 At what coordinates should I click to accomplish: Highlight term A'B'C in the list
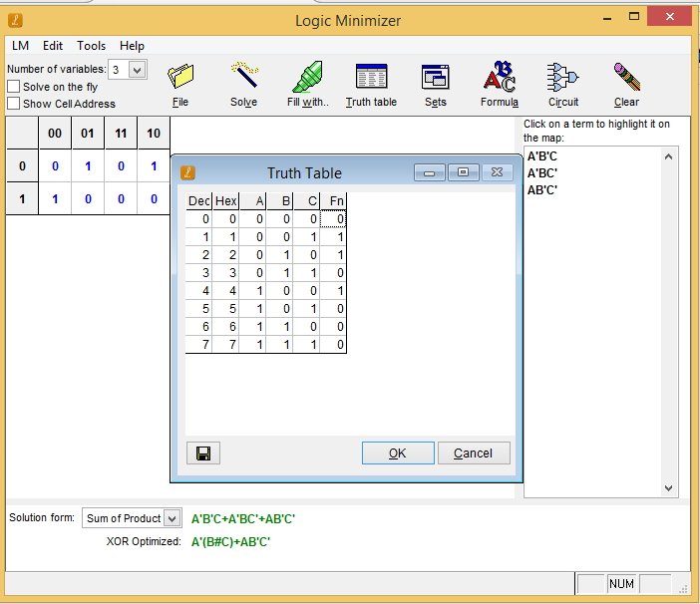(x=542, y=156)
